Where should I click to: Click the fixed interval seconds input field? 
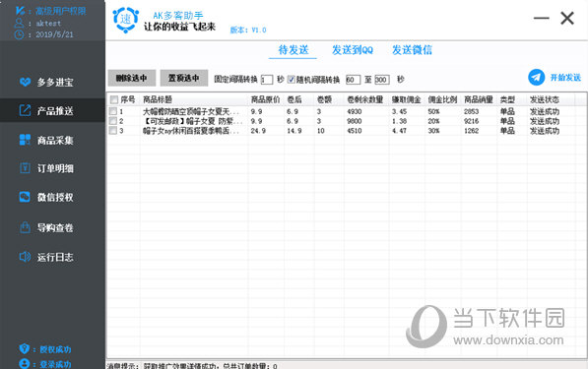[x=267, y=80]
